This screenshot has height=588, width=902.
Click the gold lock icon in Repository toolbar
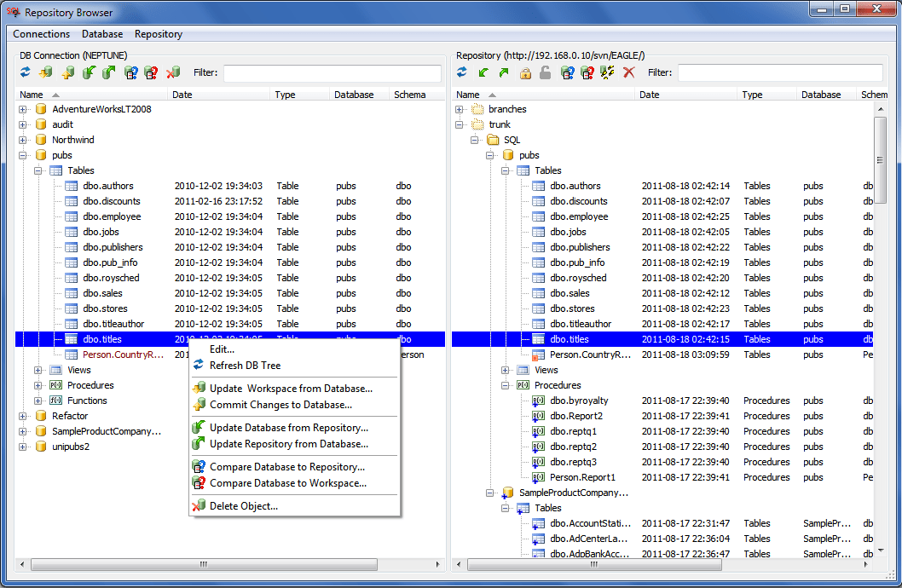tap(525, 73)
